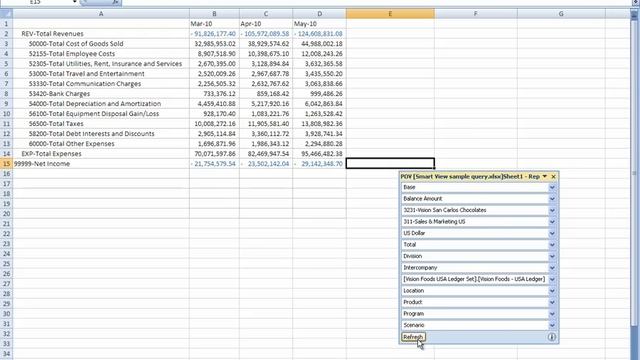The width and height of the screenshot is (640, 360).
Task: Expand the Intercompany dropdown
Action: pyautogui.click(x=552, y=268)
